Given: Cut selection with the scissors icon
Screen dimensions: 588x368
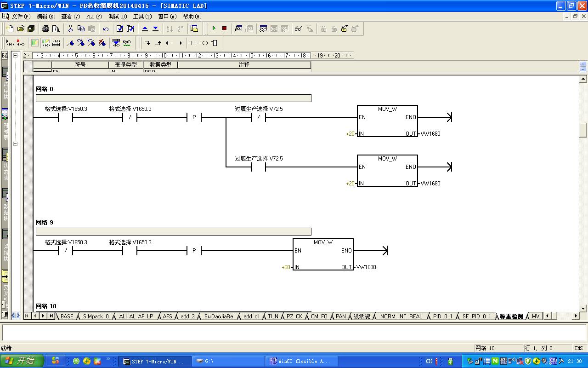Looking at the screenshot, I should tap(70, 29).
